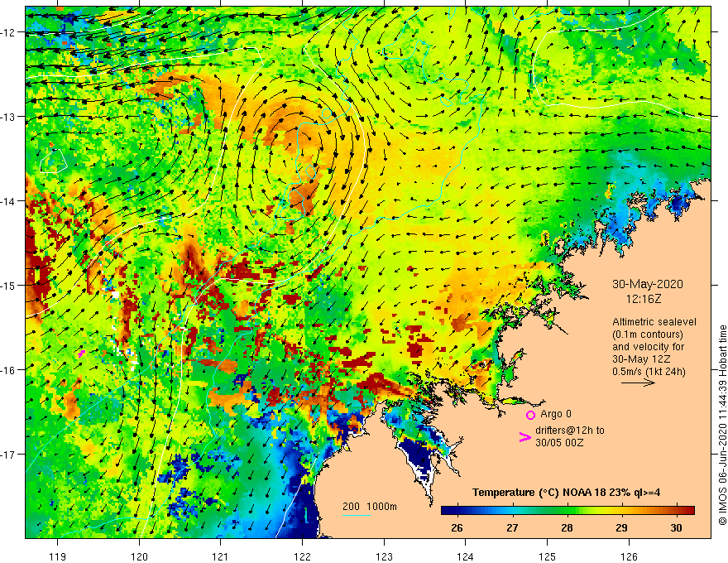Click latitude axis label -17

[x=9, y=455]
